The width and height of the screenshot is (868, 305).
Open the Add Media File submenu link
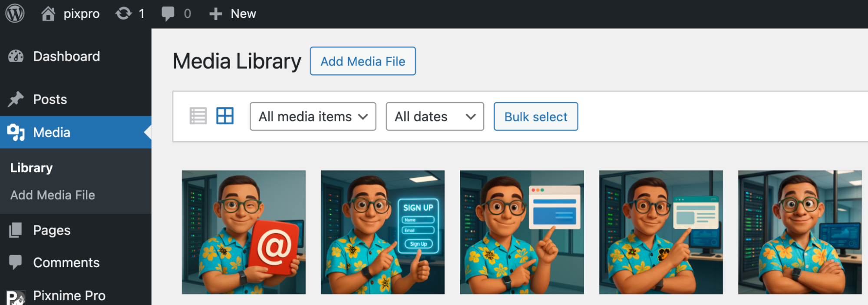tap(53, 195)
